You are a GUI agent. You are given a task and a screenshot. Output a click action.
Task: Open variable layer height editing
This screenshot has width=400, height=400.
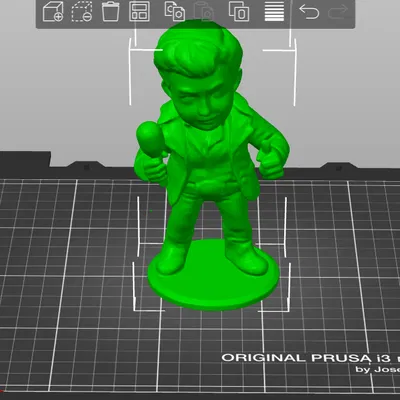point(274,12)
